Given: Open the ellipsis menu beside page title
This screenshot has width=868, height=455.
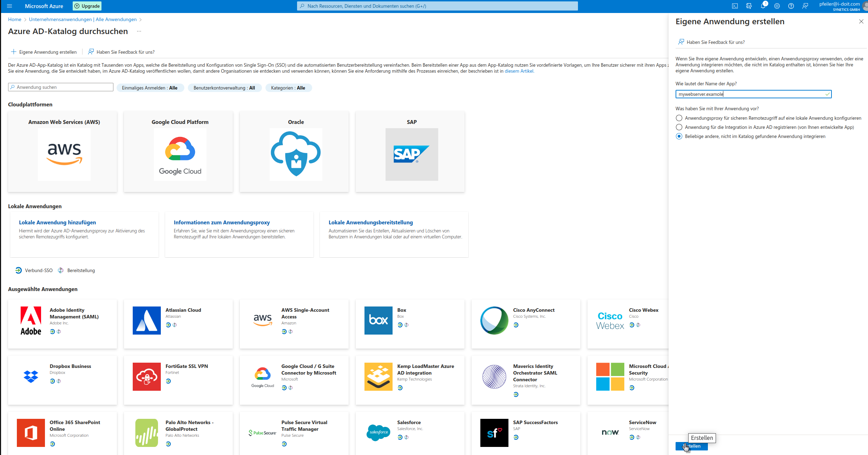Looking at the screenshot, I should pos(139,31).
